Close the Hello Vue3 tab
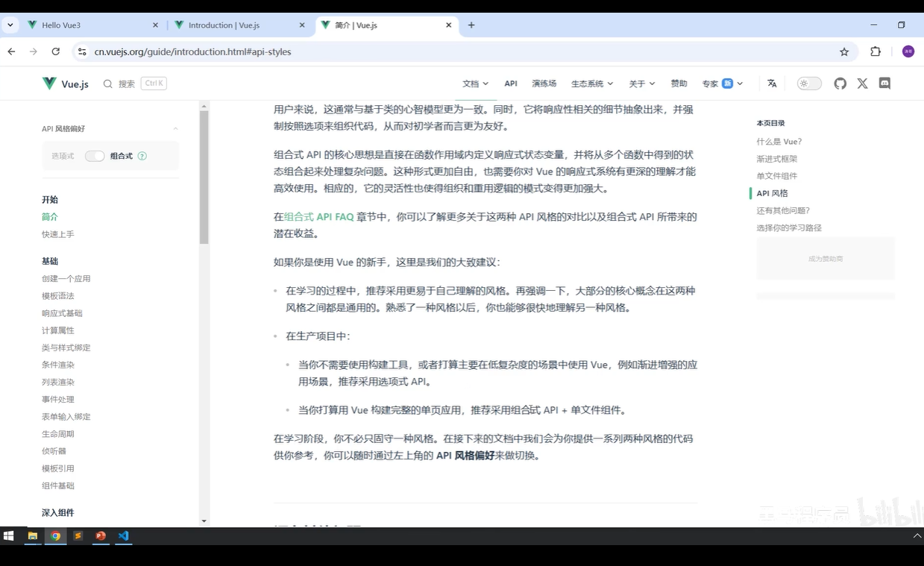924x566 pixels. click(155, 25)
